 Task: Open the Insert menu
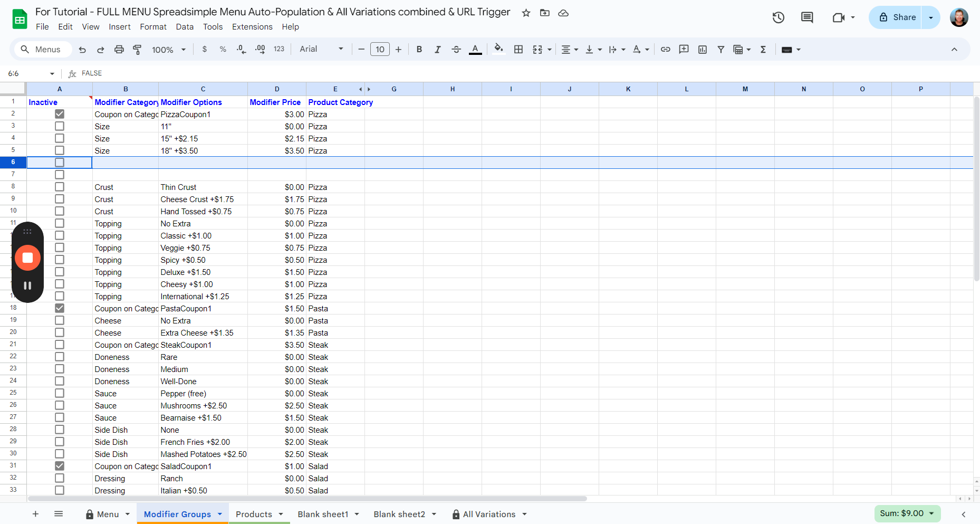(x=120, y=27)
